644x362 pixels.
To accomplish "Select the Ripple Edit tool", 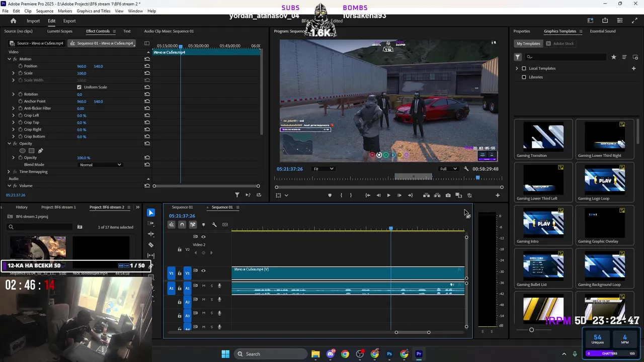I will (x=151, y=234).
